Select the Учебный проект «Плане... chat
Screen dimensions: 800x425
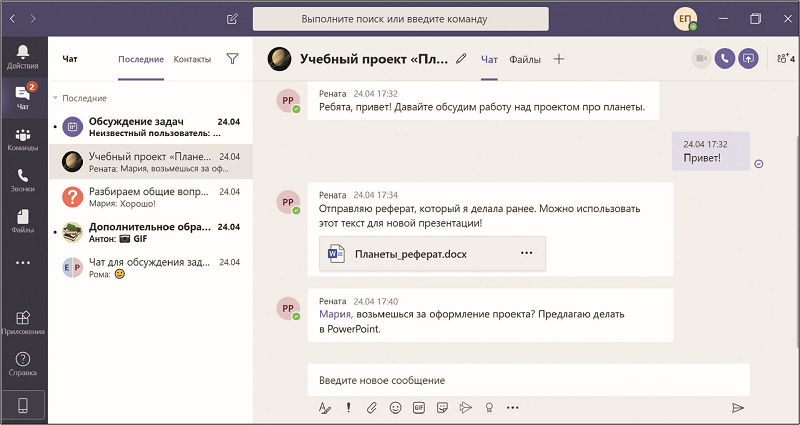(x=151, y=162)
